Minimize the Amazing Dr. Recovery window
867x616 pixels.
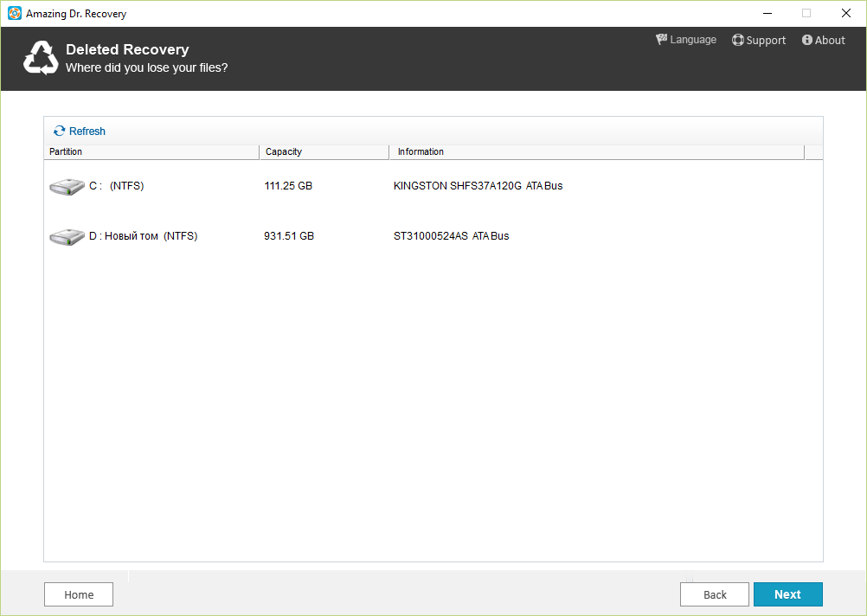[767, 13]
